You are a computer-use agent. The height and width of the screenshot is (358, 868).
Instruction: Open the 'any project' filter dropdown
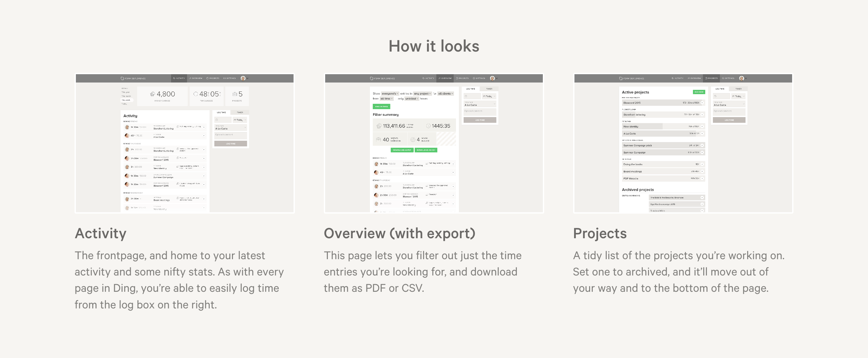pyautogui.click(x=423, y=93)
